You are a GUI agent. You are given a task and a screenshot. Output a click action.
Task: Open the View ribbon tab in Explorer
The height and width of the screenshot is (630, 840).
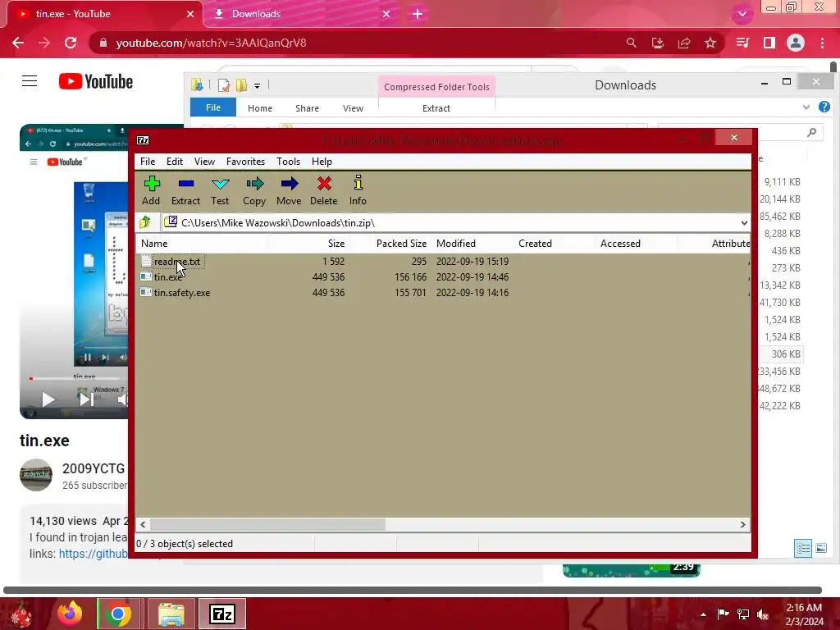click(353, 108)
